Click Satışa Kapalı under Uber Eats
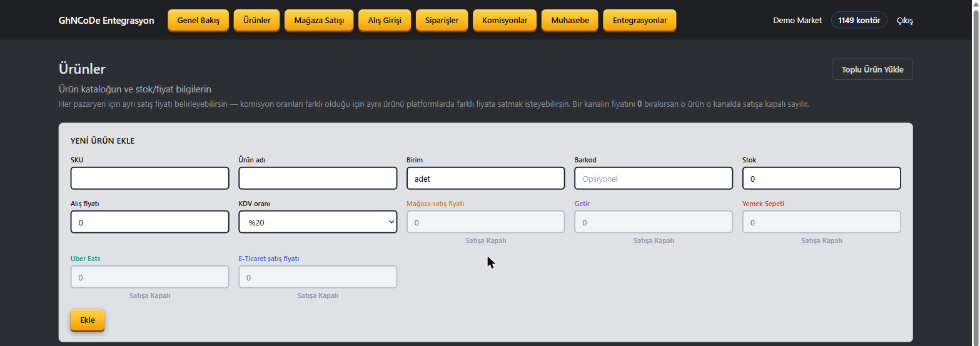This screenshot has height=346, width=980. coord(150,295)
